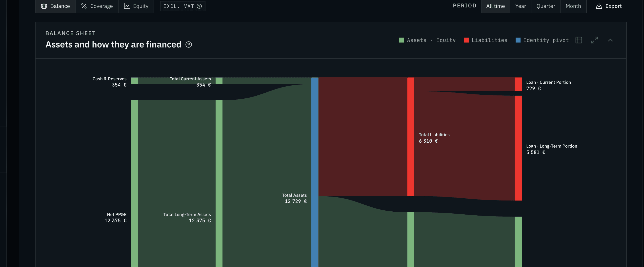Click the 12 729 € Total Assets value
Screen dimensions: 644x267
[296, 201]
